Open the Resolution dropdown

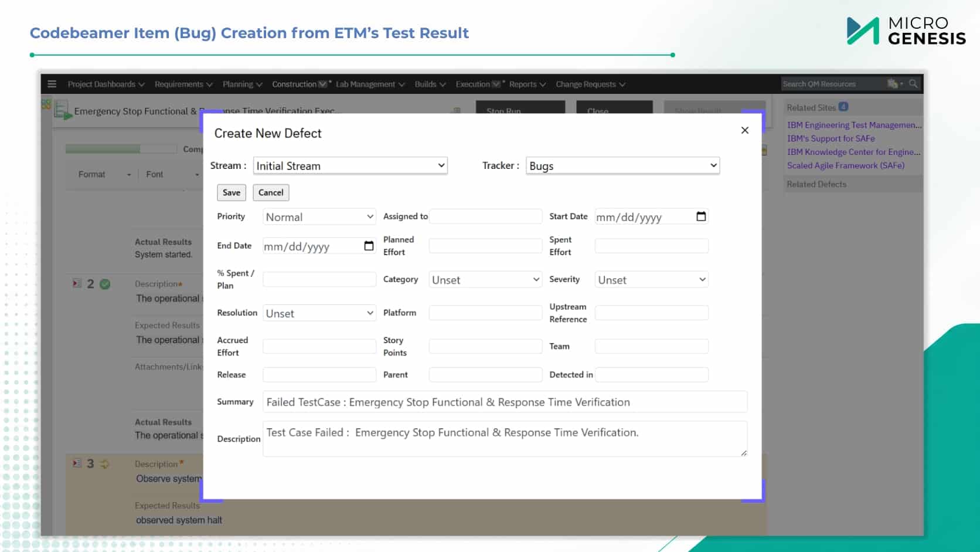[x=319, y=313]
